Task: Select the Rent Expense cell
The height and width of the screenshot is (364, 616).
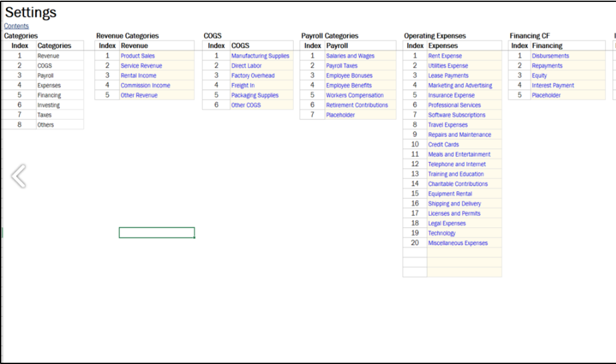Action: [x=445, y=56]
